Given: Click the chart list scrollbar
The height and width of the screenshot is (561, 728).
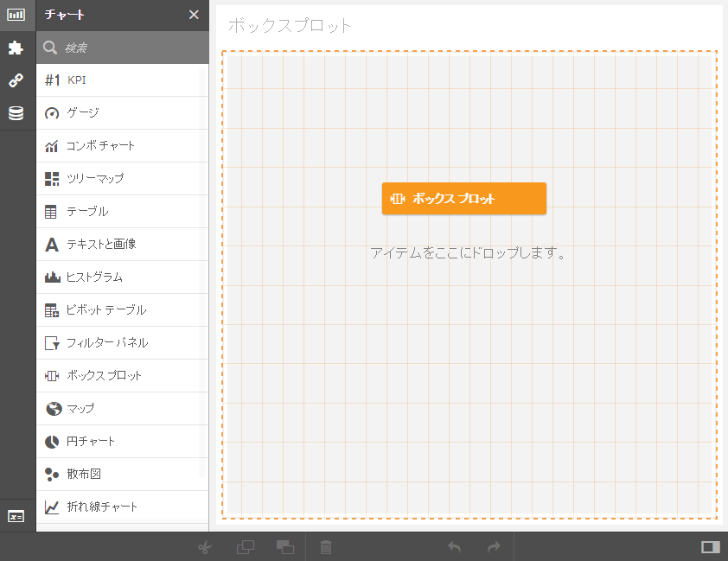Looking at the screenshot, I should [202, 272].
